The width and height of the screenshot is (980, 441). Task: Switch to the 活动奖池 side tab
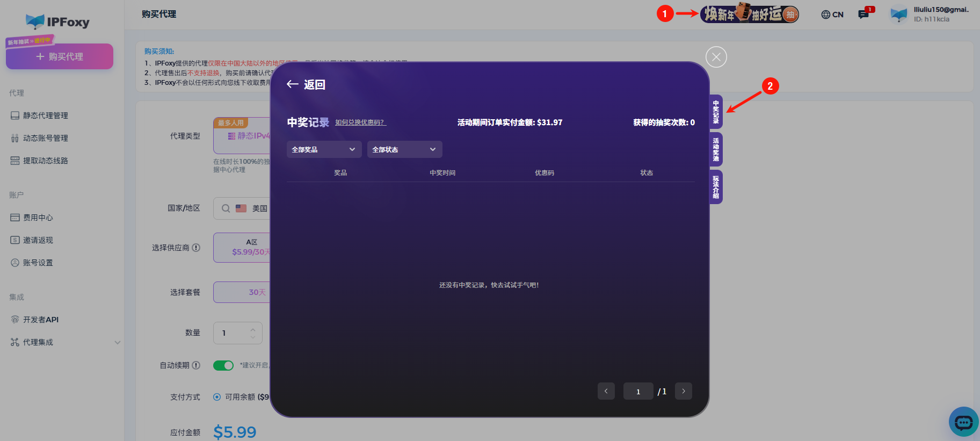[x=716, y=149]
